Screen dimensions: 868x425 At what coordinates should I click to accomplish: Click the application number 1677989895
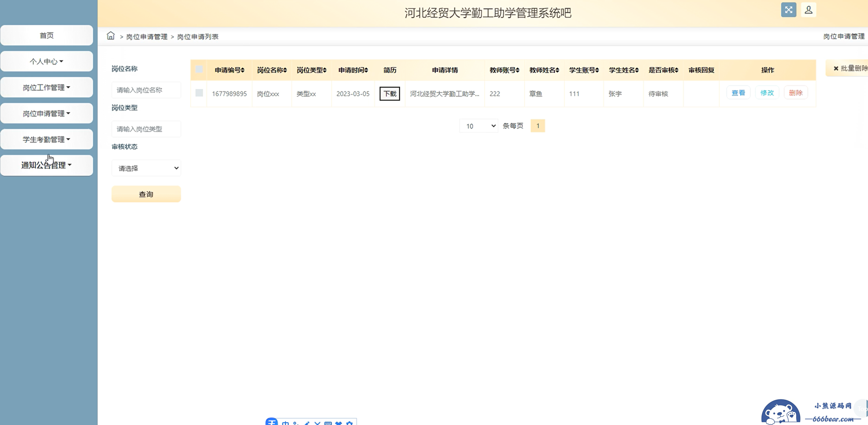coord(229,94)
